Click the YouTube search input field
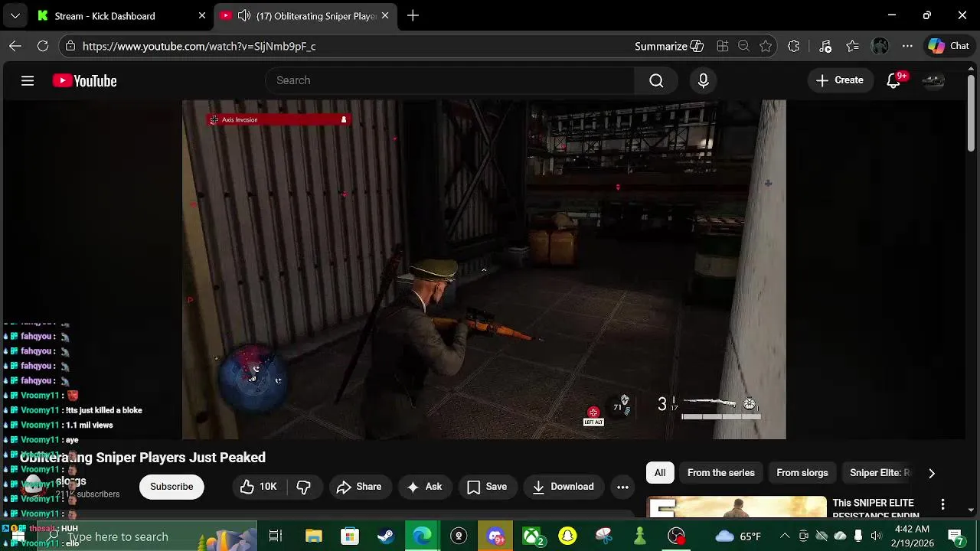Image resolution: width=980 pixels, height=551 pixels. pyautogui.click(x=450, y=80)
